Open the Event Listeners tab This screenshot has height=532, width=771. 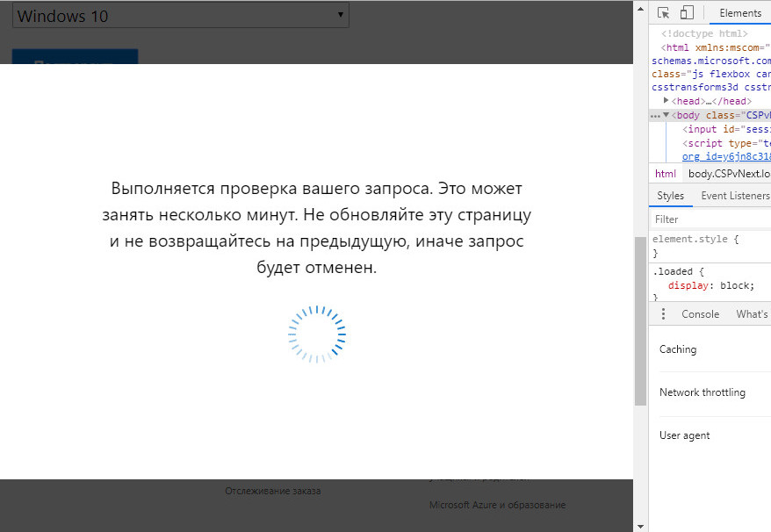coord(736,196)
